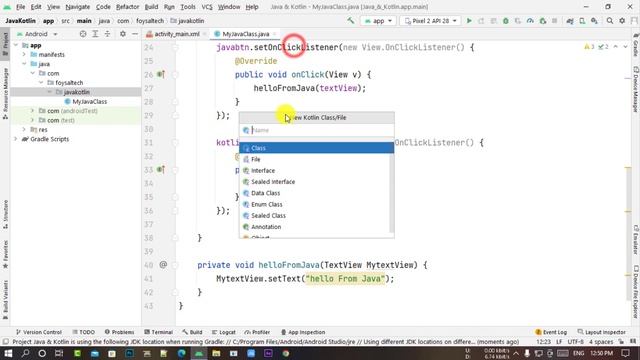Collapse the app module tree node
640x360 pixels.
point(16,45)
